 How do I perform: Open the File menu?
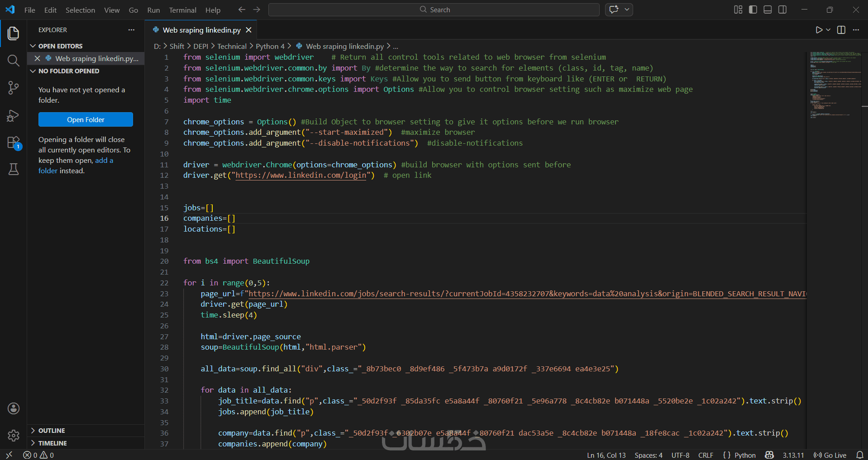click(30, 10)
